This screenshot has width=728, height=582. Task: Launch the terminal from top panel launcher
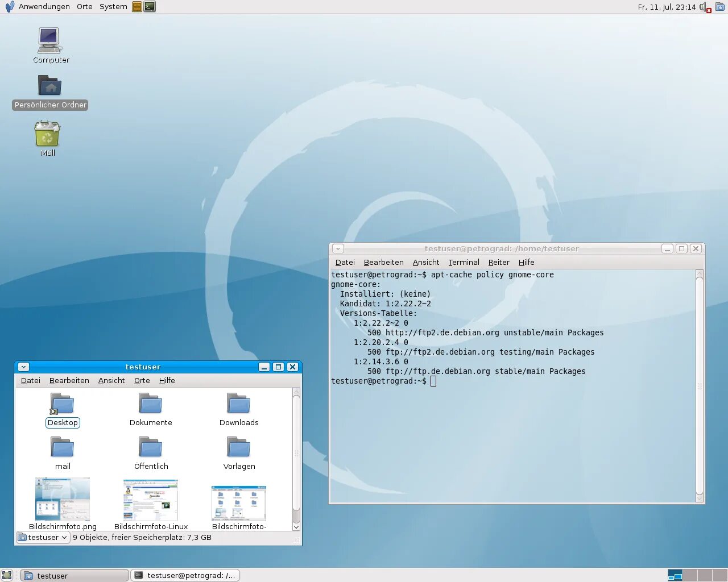coord(150,7)
